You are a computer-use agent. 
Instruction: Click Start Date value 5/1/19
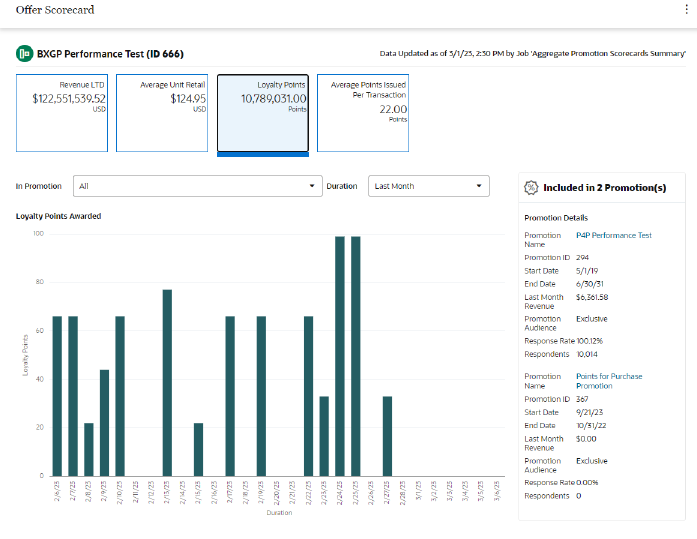tap(587, 271)
